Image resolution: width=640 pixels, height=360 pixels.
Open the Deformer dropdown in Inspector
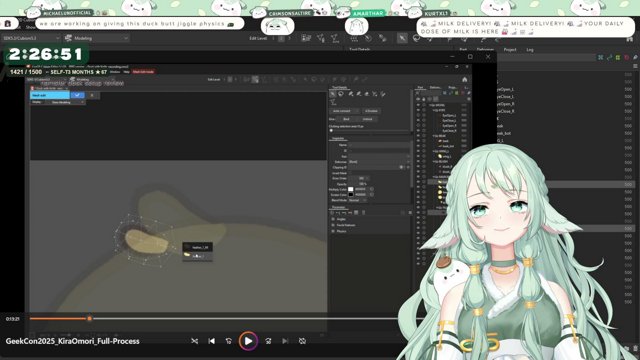click(379, 162)
